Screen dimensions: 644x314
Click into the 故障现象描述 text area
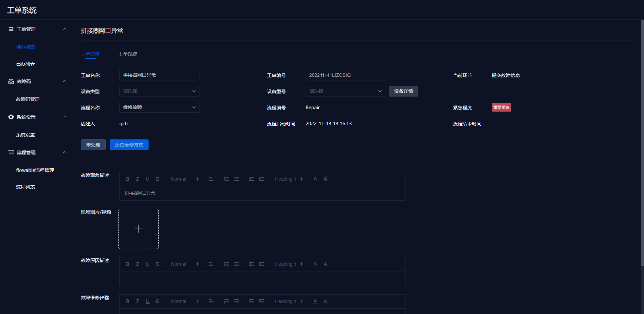click(263, 193)
